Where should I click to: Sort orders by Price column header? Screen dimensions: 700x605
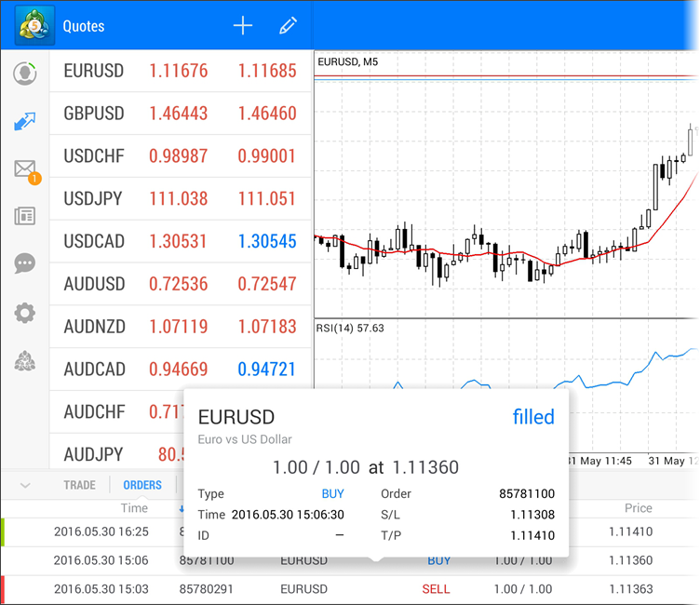tap(638, 508)
